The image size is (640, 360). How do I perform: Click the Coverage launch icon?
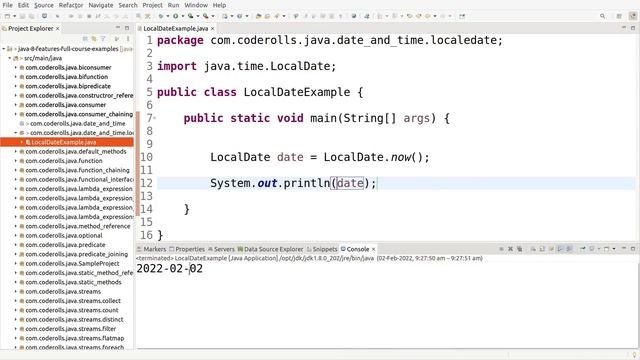coord(190,16)
